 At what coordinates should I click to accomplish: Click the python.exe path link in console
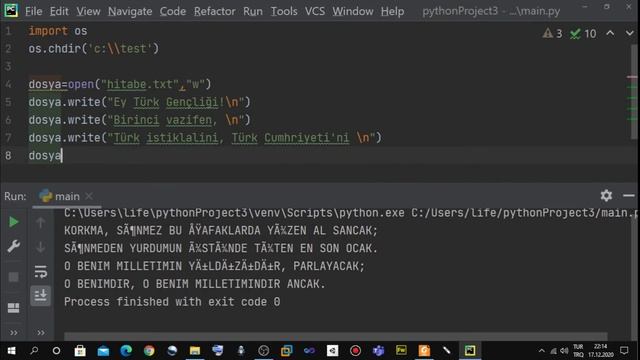[234, 213]
